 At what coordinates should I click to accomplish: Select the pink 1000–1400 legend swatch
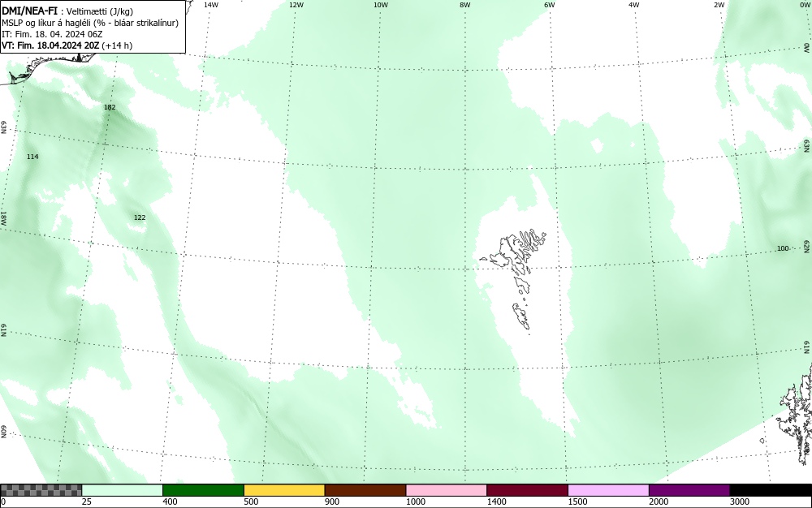tap(447, 490)
